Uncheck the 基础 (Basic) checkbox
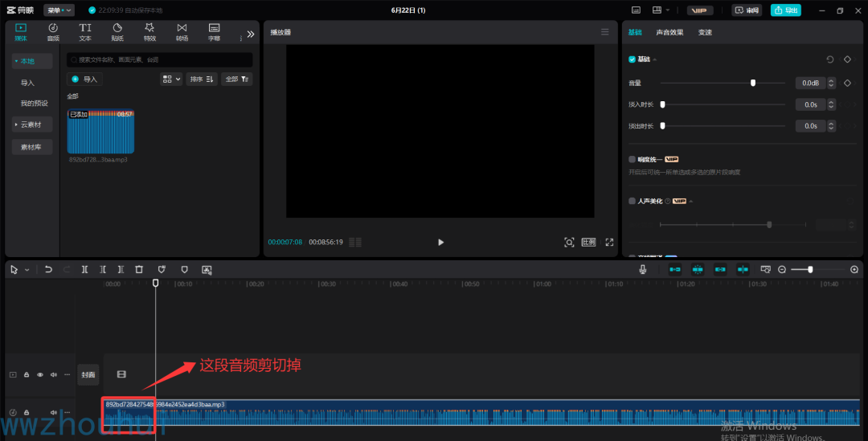This screenshot has width=868, height=441. click(x=633, y=59)
